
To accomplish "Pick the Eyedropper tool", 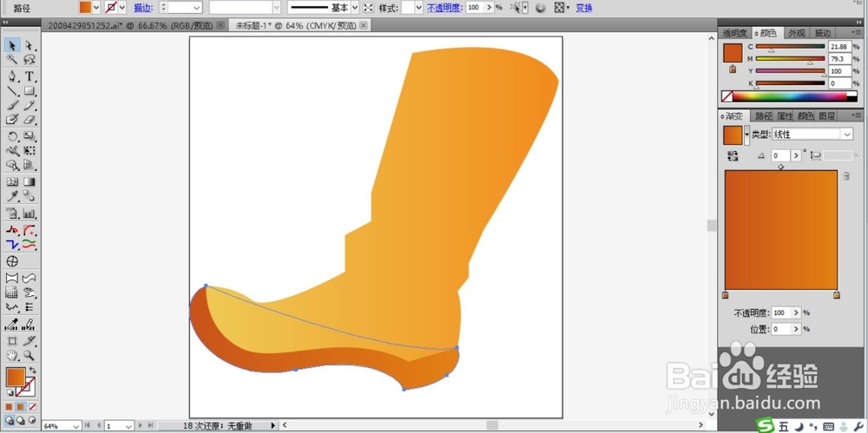I will tap(11, 196).
